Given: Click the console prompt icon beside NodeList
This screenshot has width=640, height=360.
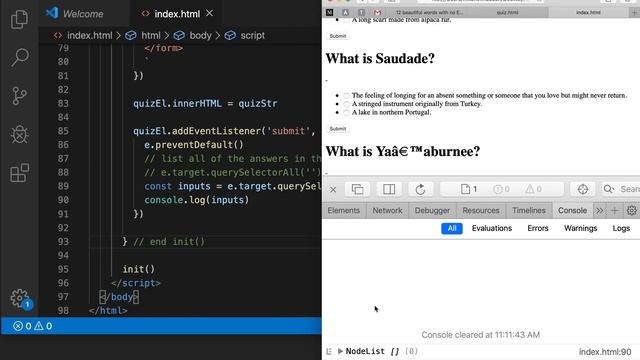Looking at the screenshot, I should point(329,351).
